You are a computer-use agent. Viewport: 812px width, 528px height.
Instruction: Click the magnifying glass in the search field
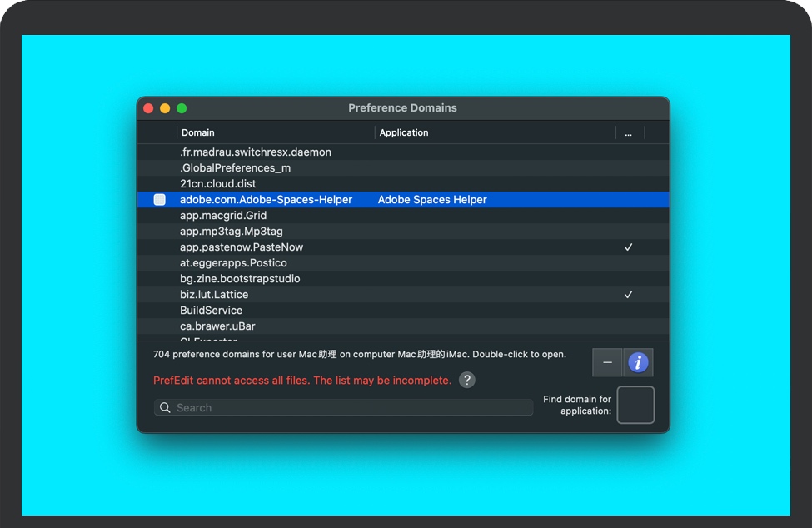tap(166, 408)
